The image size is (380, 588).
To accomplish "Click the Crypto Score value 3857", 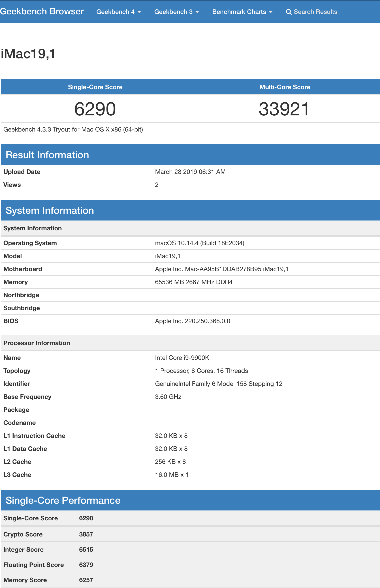I will click(86, 534).
